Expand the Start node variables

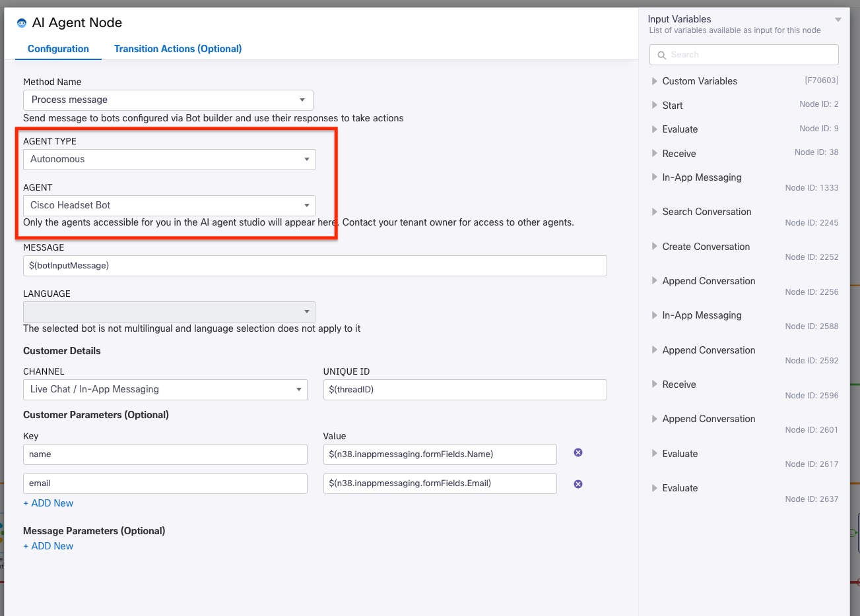tap(655, 106)
